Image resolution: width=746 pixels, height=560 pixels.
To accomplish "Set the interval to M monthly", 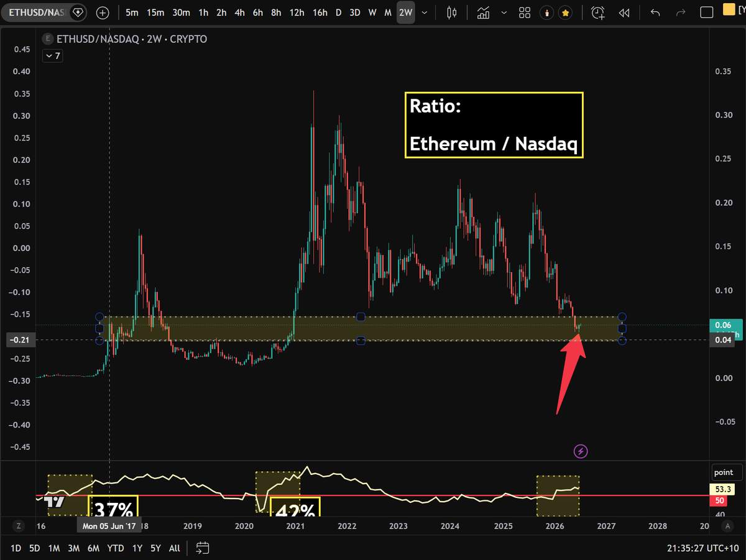I will pos(388,12).
